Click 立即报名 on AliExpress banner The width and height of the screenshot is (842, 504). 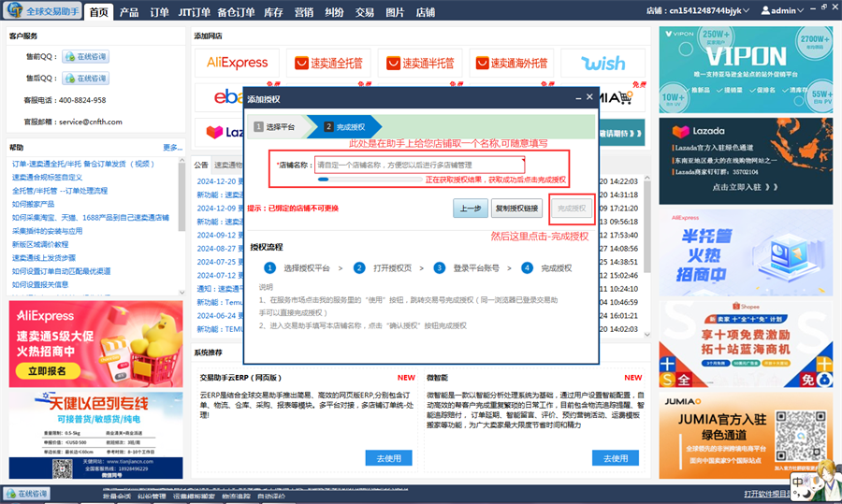pyautogui.click(x=48, y=371)
